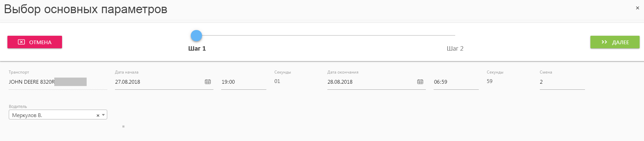Screen dimensions: 644x141
Task: Proceed with the green ДАЛЕЕ button
Action: point(615,42)
